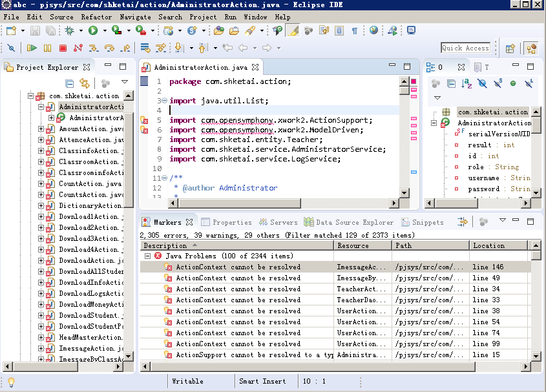Toggle Show Whitespace Characters pilcrow icon
Image resolution: width=546 pixels, height=392 pixels.
click(x=355, y=31)
